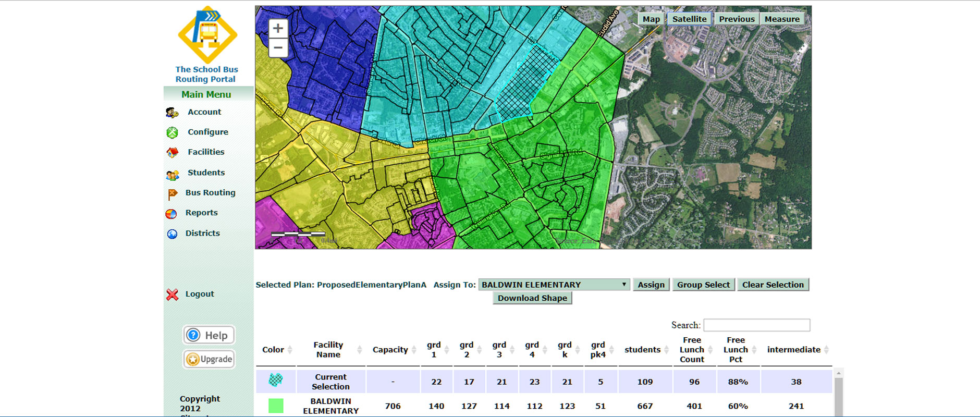
Task: Switch map to Map view
Action: tap(651, 19)
